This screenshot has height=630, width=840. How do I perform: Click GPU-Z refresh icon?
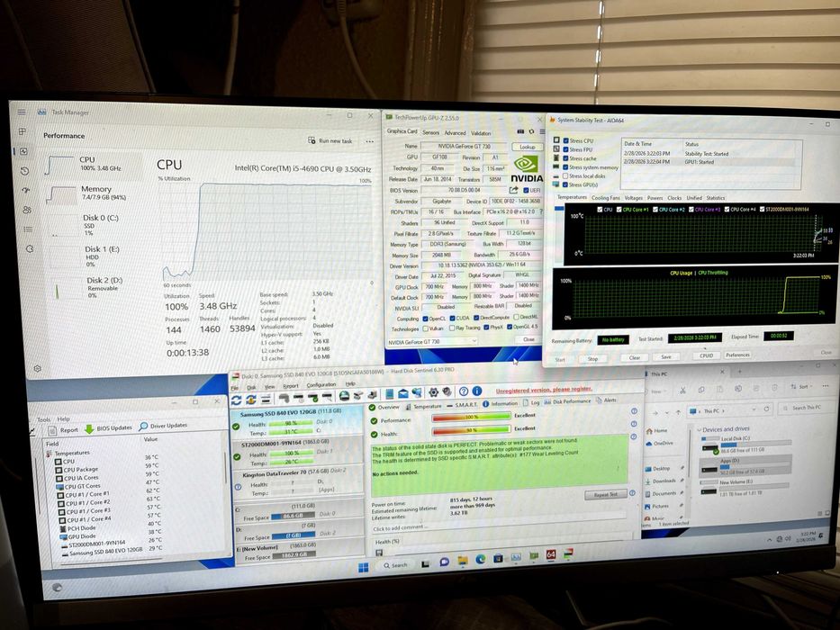coord(531,131)
